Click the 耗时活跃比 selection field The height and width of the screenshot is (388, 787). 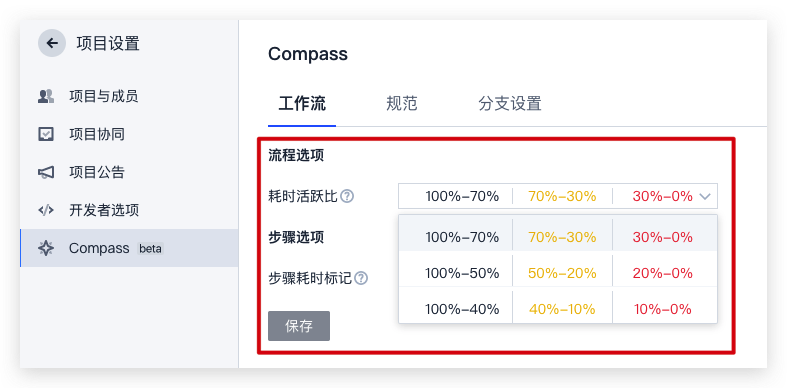click(558, 196)
